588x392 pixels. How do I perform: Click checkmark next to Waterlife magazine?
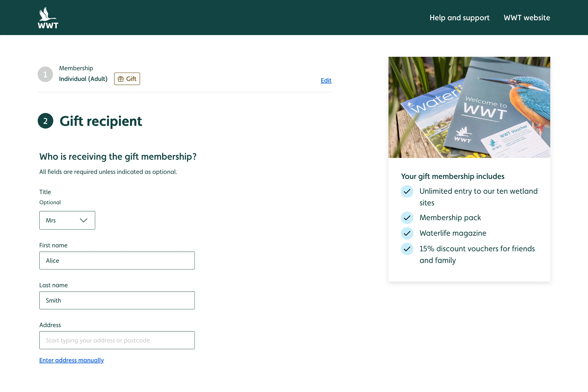pos(407,233)
